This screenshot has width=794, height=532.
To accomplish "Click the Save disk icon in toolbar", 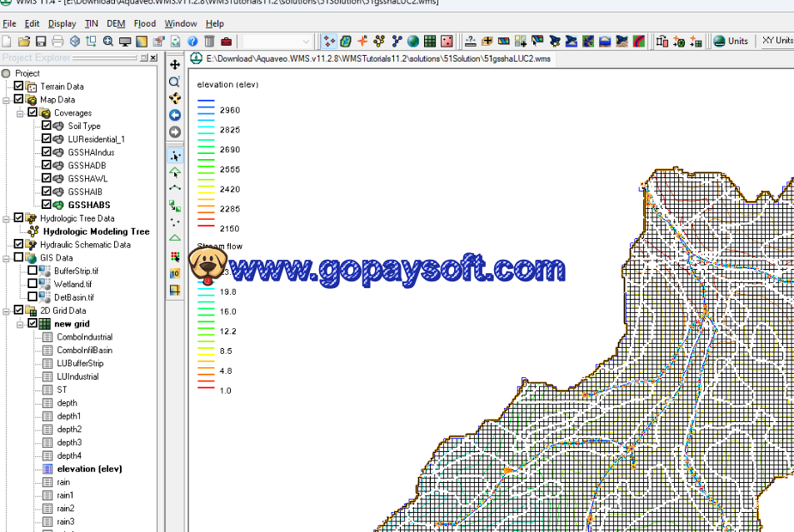I will pyautogui.click(x=41, y=41).
